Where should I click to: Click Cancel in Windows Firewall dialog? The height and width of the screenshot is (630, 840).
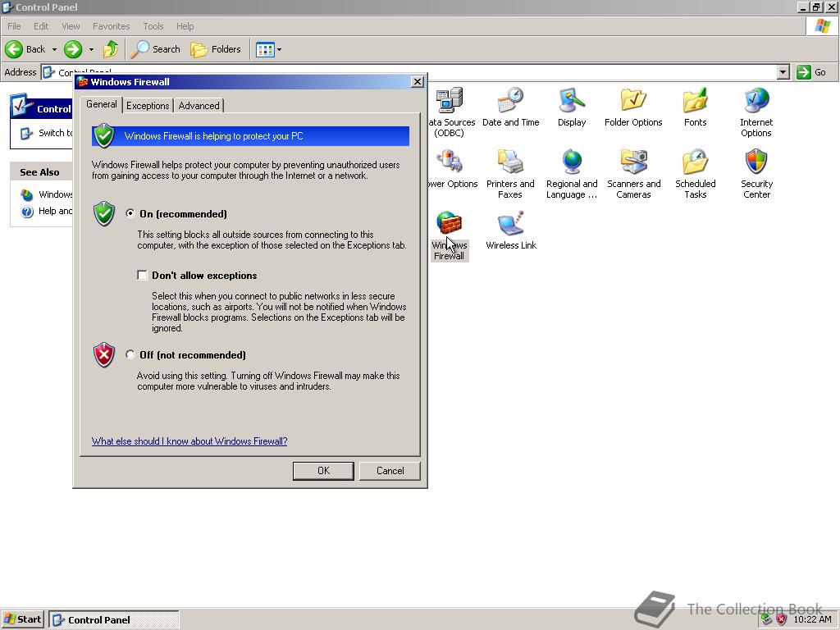click(390, 470)
